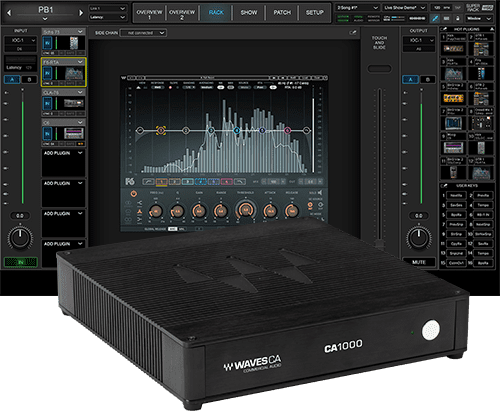Open the Live Show Demo session dropdown
Viewport: 500px width, 411px height.
405,8
